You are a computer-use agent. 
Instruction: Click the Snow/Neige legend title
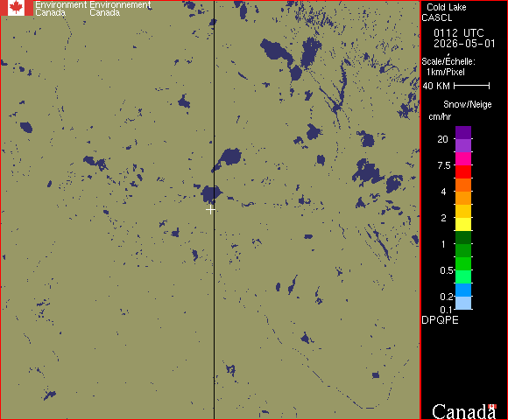[467, 104]
